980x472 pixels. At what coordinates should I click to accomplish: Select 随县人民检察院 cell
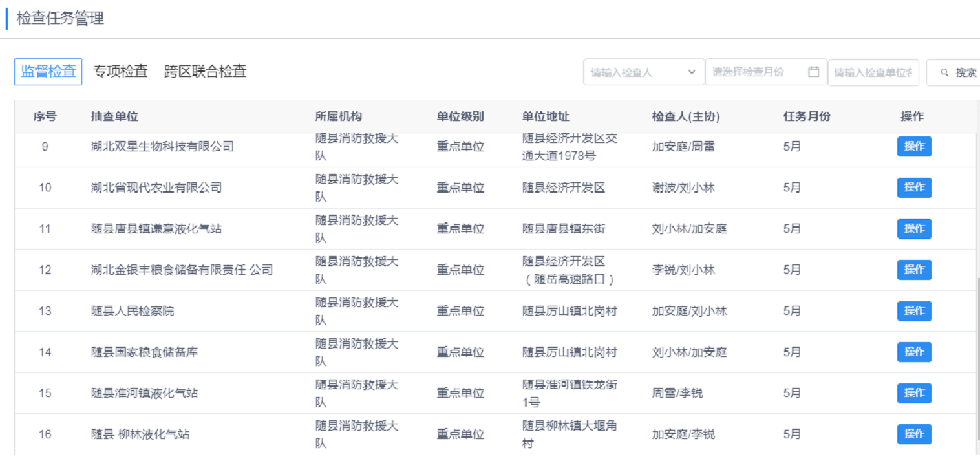click(133, 311)
